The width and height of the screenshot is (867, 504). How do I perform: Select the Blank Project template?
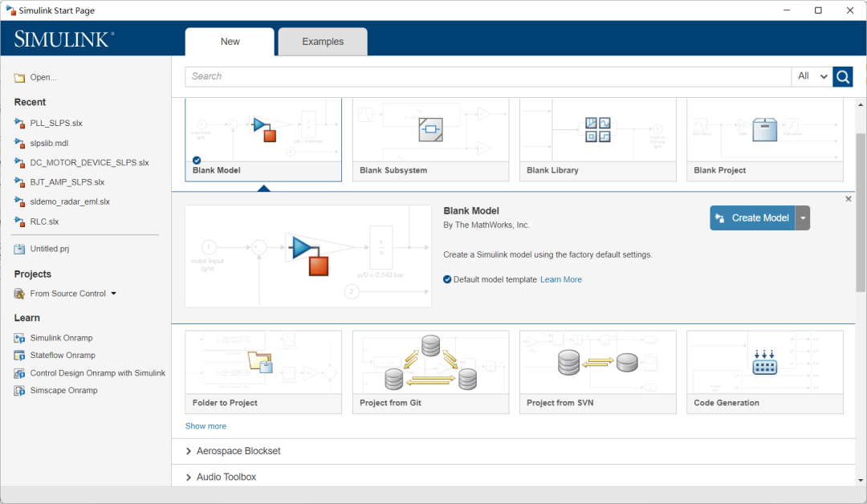765,140
